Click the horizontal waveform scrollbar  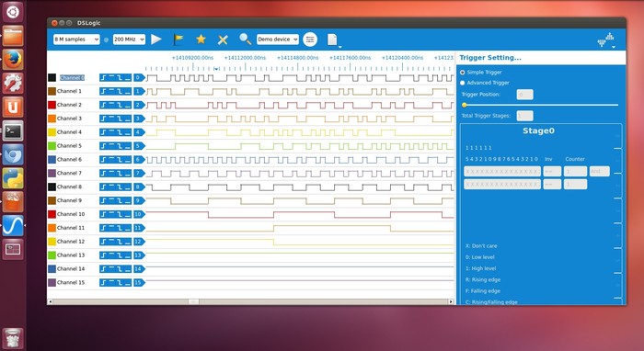(x=250, y=301)
